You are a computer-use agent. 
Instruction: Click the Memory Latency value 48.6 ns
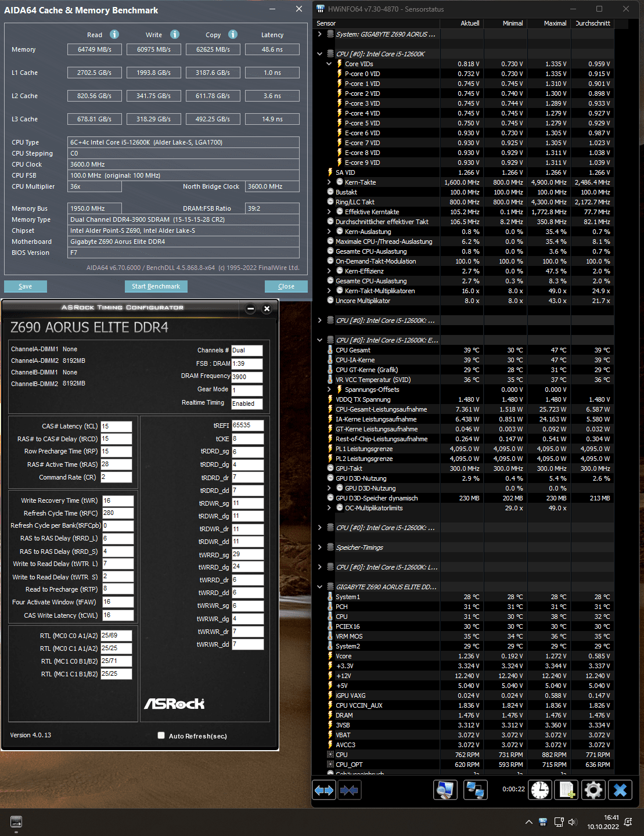272,49
